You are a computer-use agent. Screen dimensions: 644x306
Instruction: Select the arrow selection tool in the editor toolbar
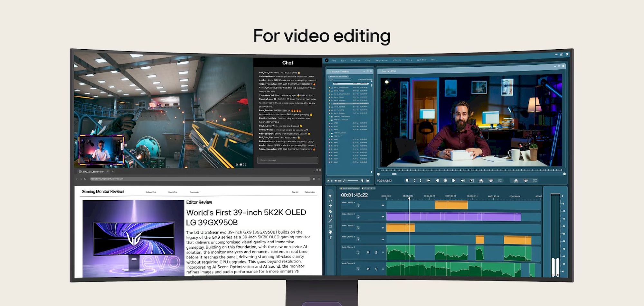[330, 196]
